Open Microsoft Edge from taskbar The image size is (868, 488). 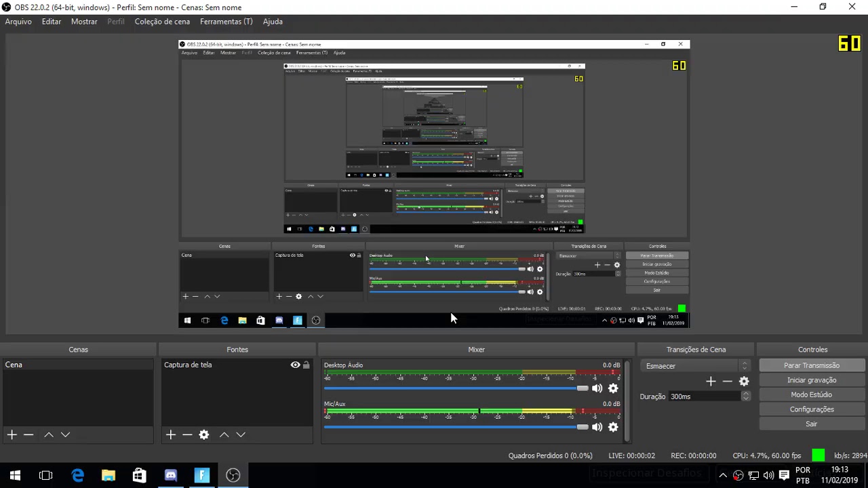77,475
